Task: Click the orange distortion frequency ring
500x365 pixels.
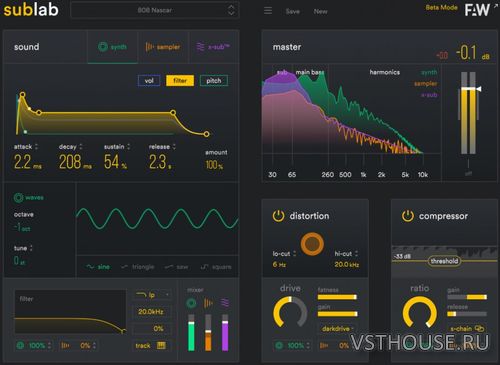Action: 312,244
